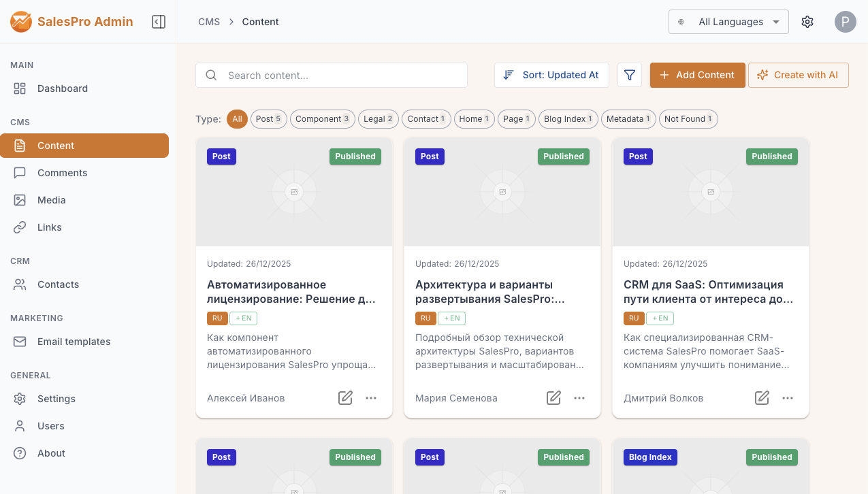The image size is (868, 494).
Task: Toggle the Legal content type filter
Action: click(378, 118)
